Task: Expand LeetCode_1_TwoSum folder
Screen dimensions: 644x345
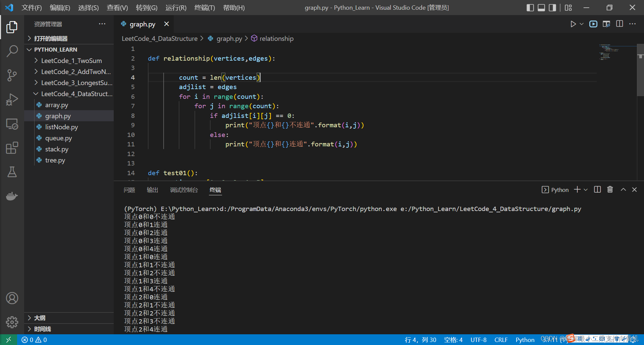Action: (69, 61)
